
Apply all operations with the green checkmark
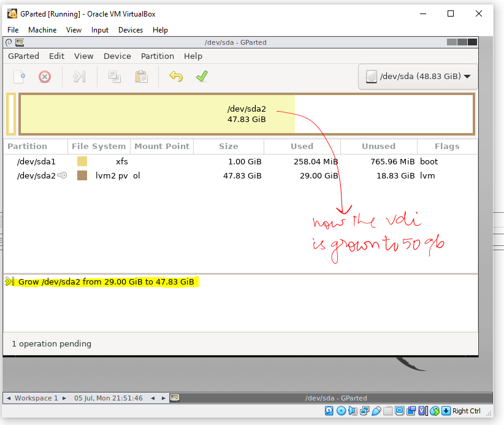point(202,76)
